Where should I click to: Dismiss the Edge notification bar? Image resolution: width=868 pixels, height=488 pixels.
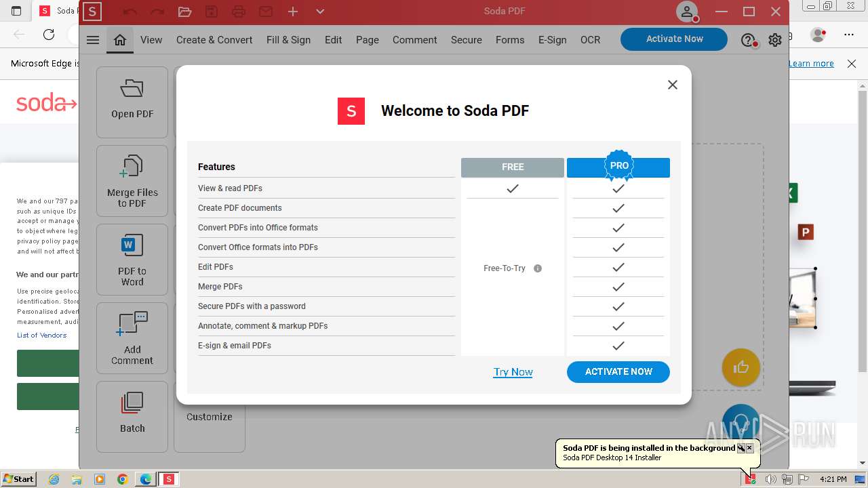click(x=852, y=63)
